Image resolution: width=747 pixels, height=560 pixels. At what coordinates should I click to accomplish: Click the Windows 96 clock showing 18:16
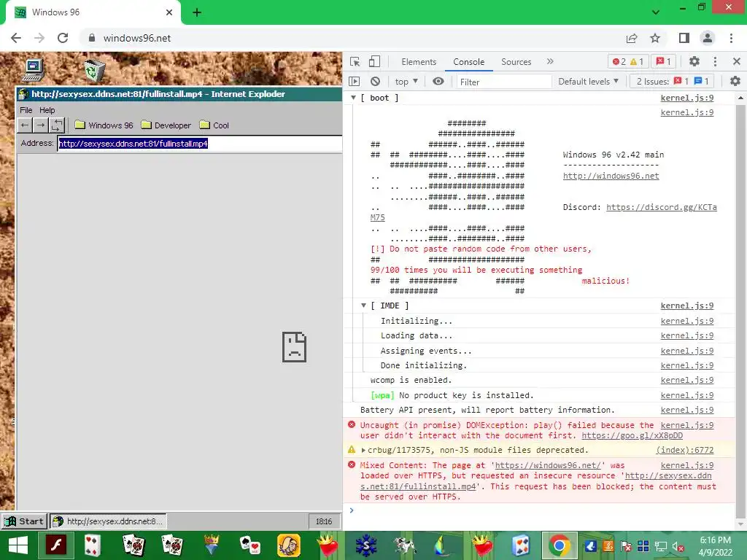[x=324, y=521]
